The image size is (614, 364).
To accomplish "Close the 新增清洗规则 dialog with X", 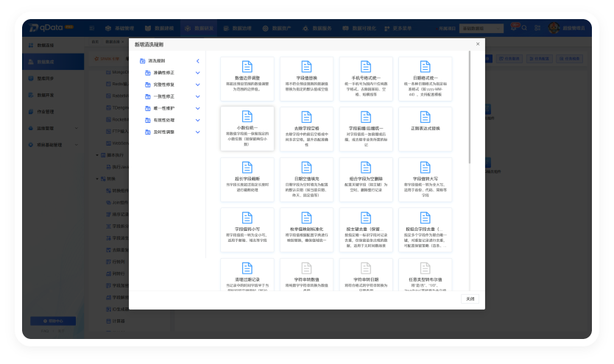I will coord(478,44).
